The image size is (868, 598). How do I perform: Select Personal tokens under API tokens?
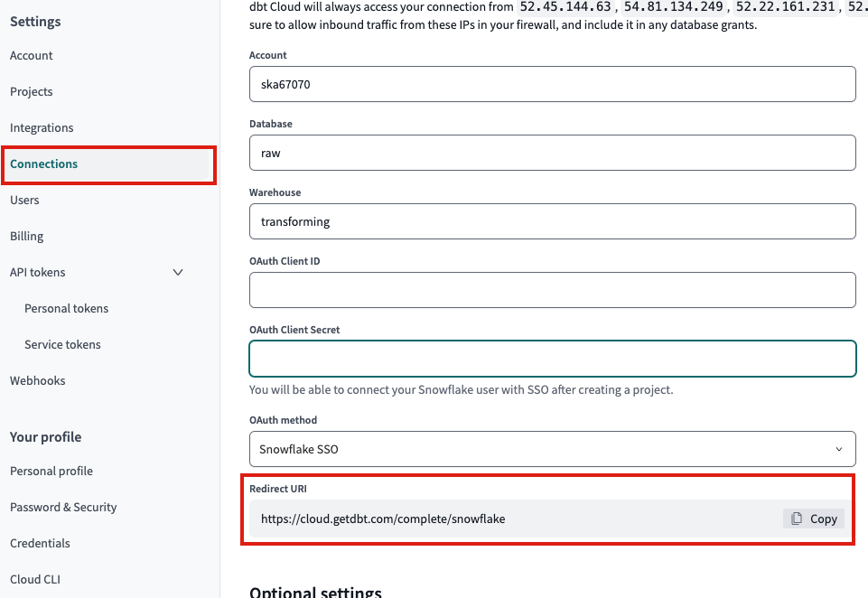66,309
